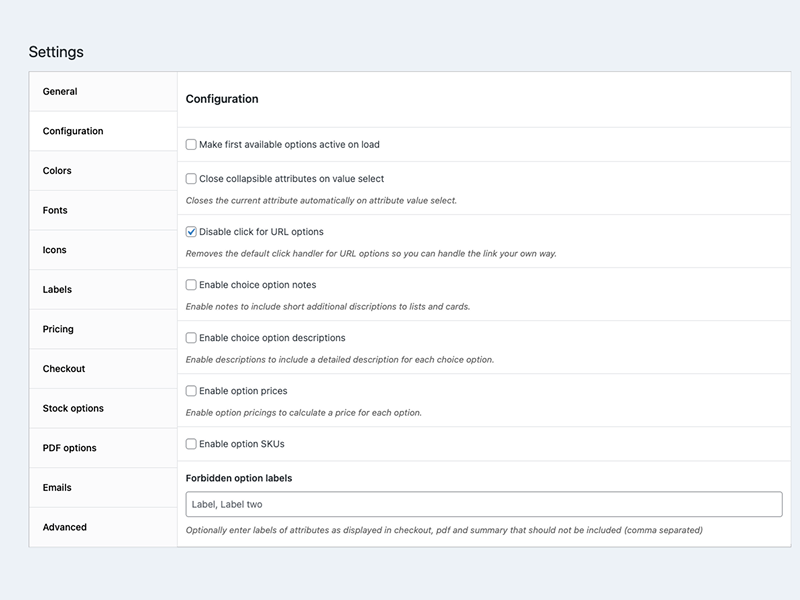Screen dimensions: 800x600
Task: Uncheck Disable click for URL options
Action: pyautogui.click(x=191, y=232)
